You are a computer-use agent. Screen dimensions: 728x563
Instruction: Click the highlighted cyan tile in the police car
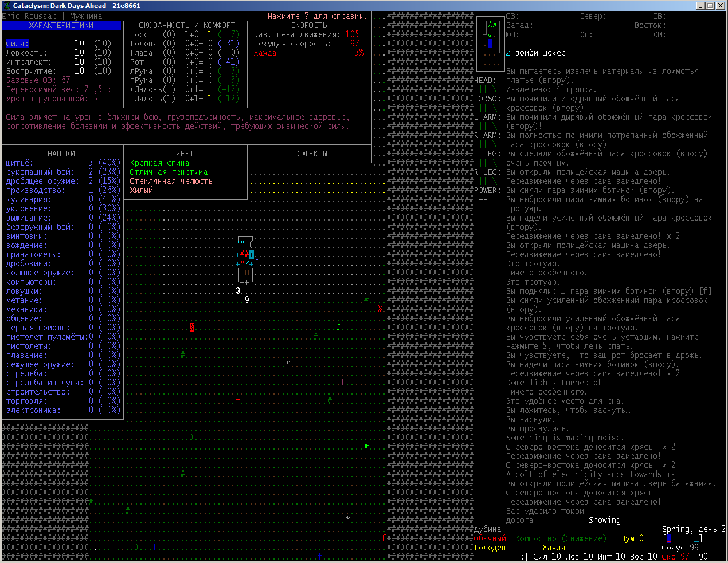coord(252,254)
